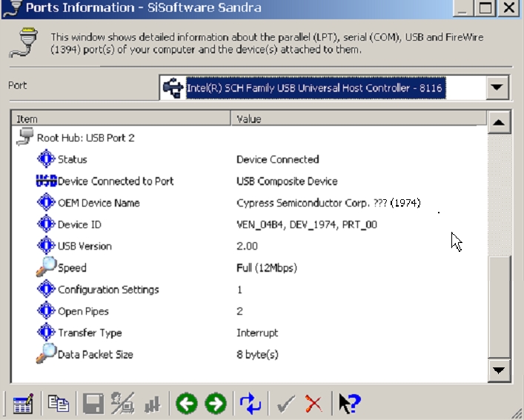Screen dimensions: 524x420
Task: Select the Intel SCH Family USB Controller entry
Action: point(316,88)
